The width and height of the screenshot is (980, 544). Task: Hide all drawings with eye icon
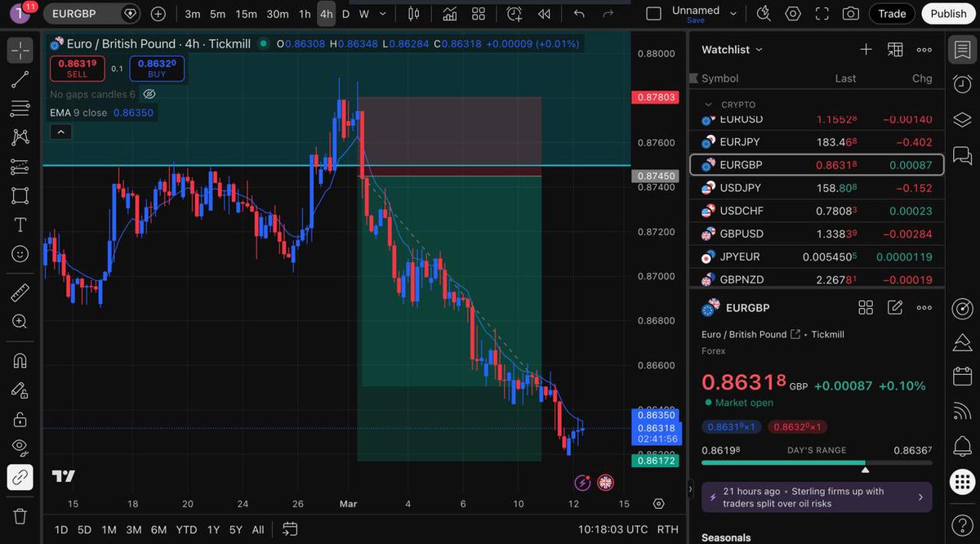pyautogui.click(x=20, y=448)
